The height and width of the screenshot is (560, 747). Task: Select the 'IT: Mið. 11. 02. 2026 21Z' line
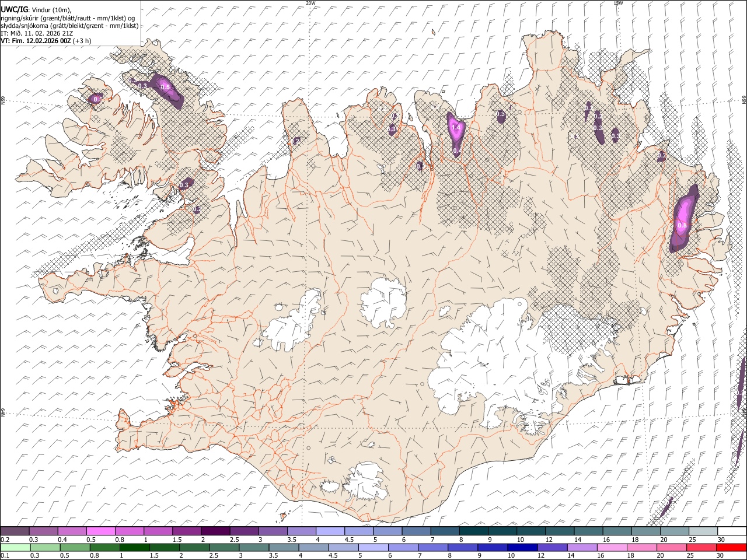(x=37, y=33)
